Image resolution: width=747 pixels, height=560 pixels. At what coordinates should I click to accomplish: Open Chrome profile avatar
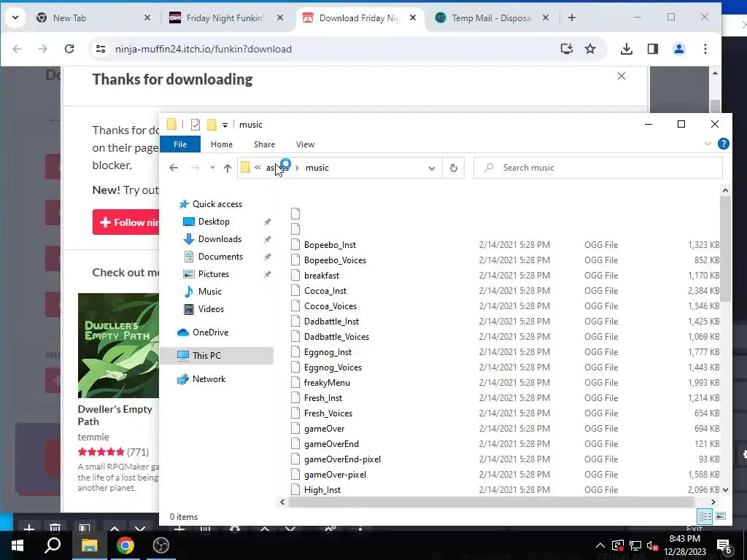(679, 49)
